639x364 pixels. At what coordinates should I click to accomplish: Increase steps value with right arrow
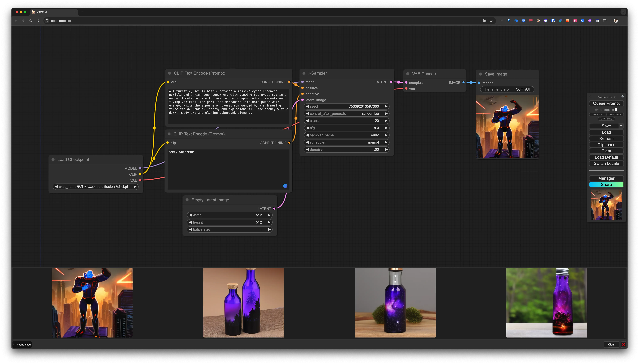click(x=386, y=121)
